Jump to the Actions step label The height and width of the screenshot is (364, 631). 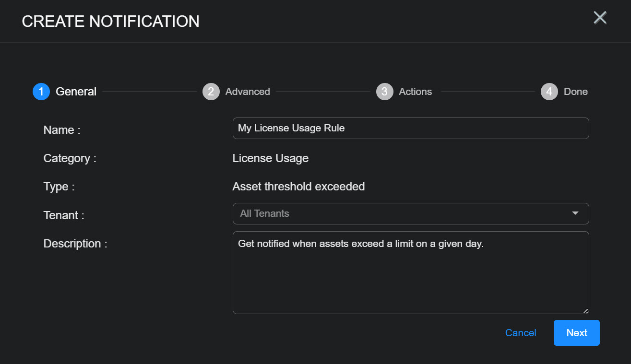point(415,92)
